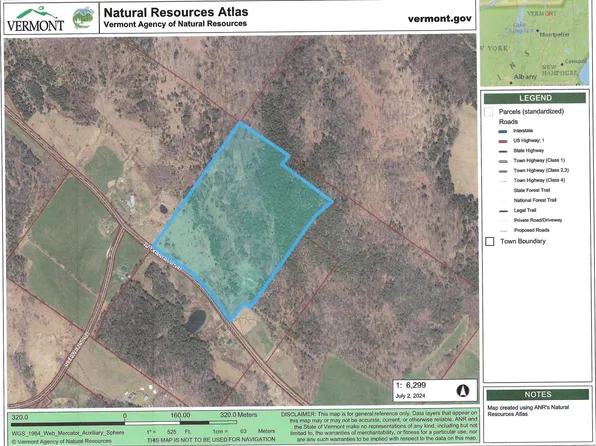Click the National Forest Trail legend label

535,200
